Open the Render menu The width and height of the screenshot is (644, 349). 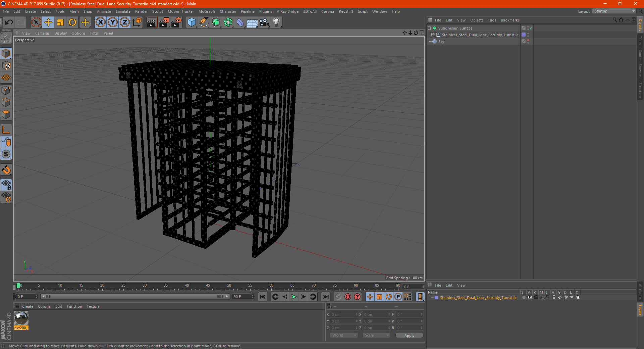pyautogui.click(x=141, y=11)
